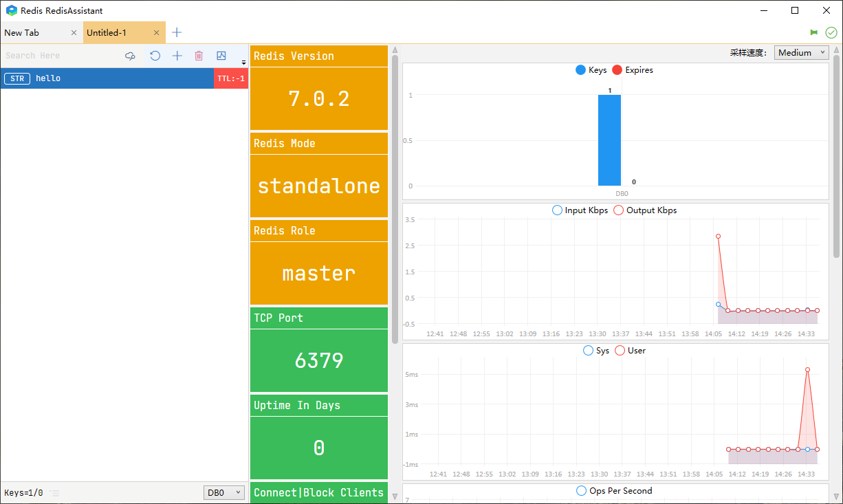
Task: Click the TTL:-1 badge on hello key
Action: 231,78
